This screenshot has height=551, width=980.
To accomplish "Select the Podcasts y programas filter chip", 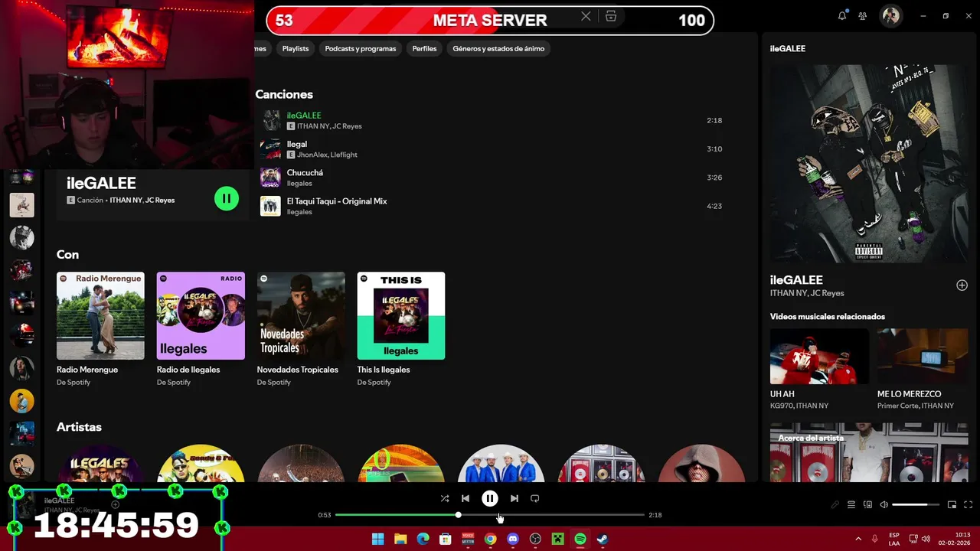I will point(361,48).
